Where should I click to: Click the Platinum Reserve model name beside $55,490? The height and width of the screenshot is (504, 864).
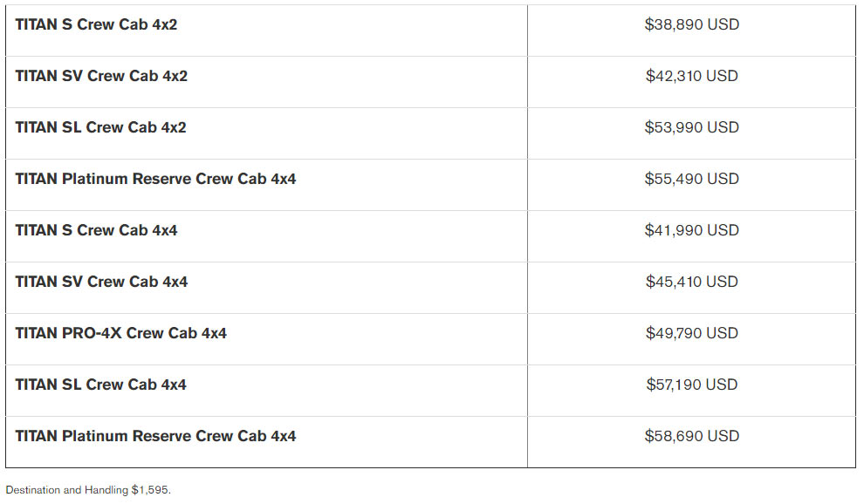155,179
